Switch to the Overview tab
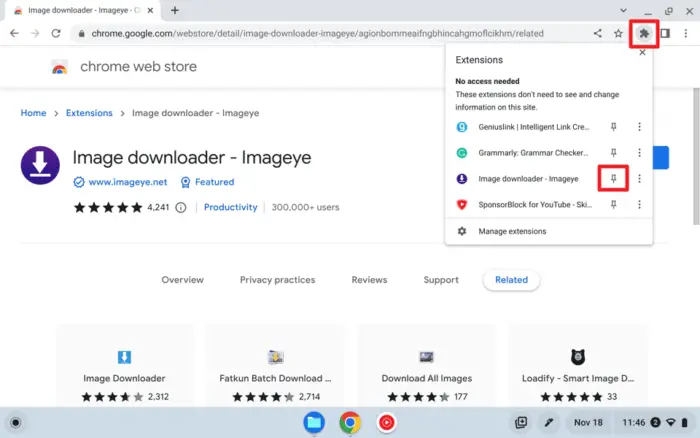The height and width of the screenshot is (438, 700). pyautogui.click(x=183, y=280)
